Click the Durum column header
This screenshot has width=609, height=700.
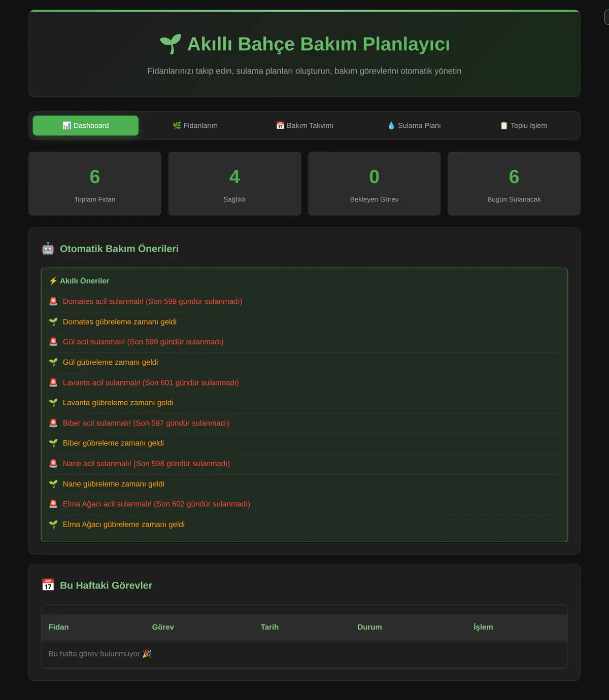pos(369,627)
